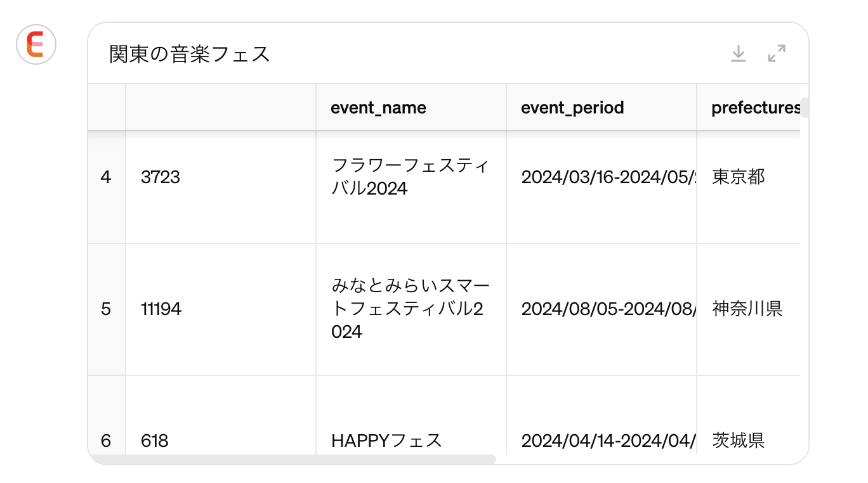
Task: Click the horizontal scrollbar thumb
Action: (x=292, y=459)
